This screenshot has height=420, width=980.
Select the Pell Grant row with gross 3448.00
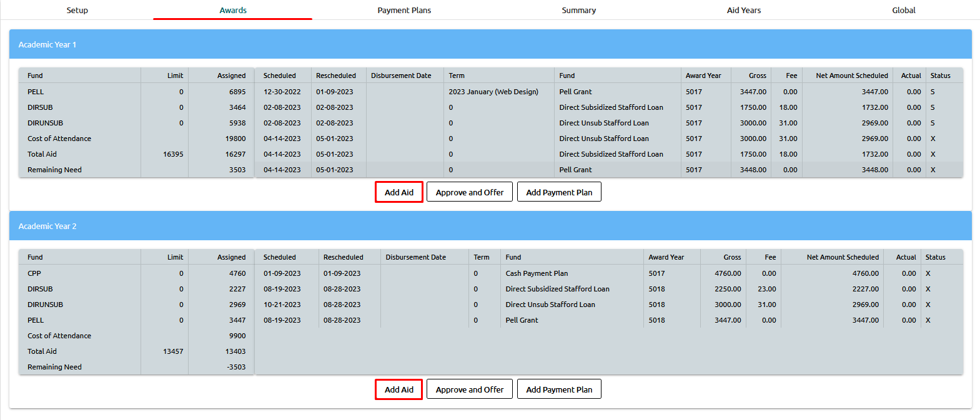click(x=575, y=170)
